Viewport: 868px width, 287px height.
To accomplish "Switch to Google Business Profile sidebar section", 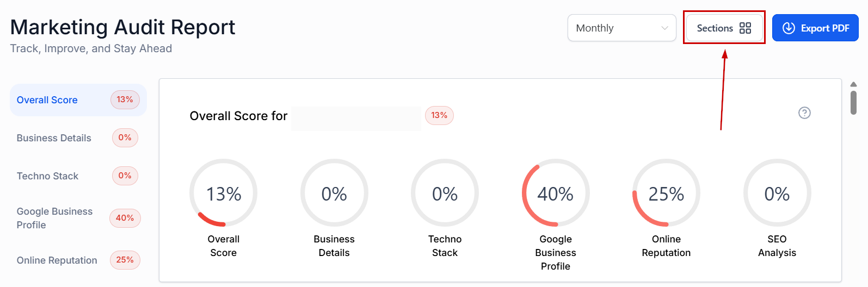I will click(x=54, y=218).
